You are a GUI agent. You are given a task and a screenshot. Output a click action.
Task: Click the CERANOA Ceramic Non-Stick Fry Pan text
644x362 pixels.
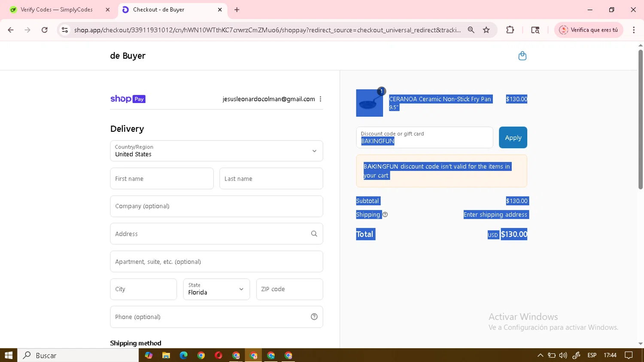tap(440, 99)
